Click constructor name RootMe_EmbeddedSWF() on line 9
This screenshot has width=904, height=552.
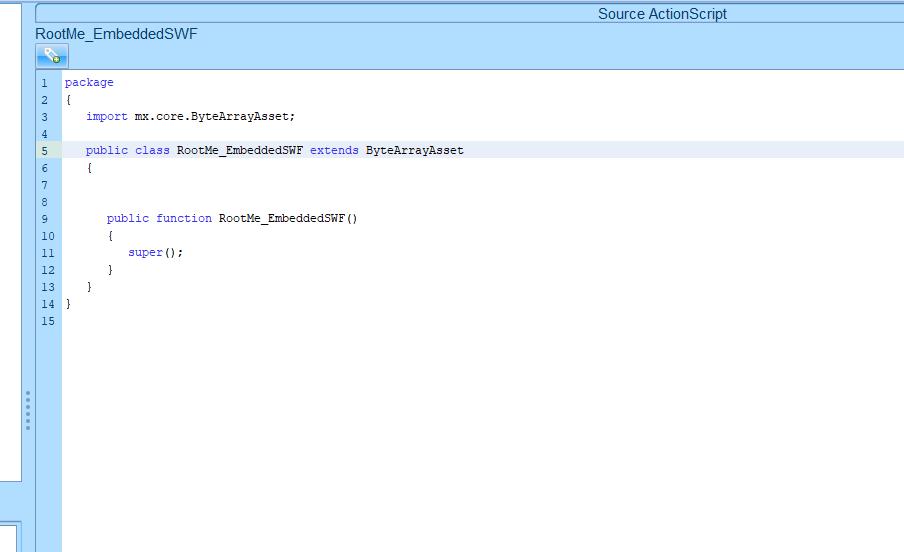coord(288,219)
